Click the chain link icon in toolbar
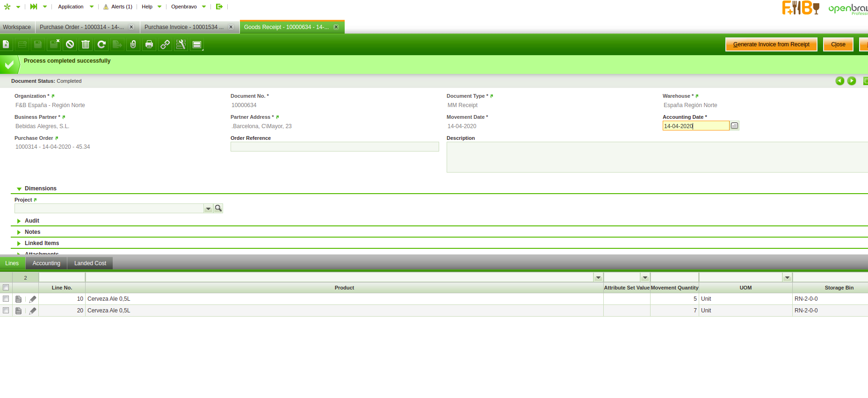 (165, 44)
